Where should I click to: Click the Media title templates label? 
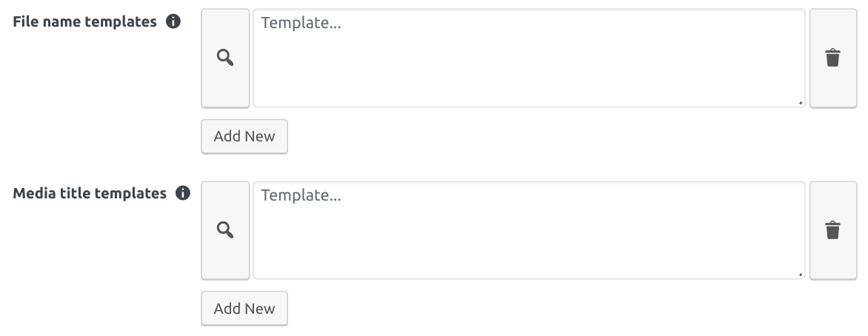click(x=90, y=193)
